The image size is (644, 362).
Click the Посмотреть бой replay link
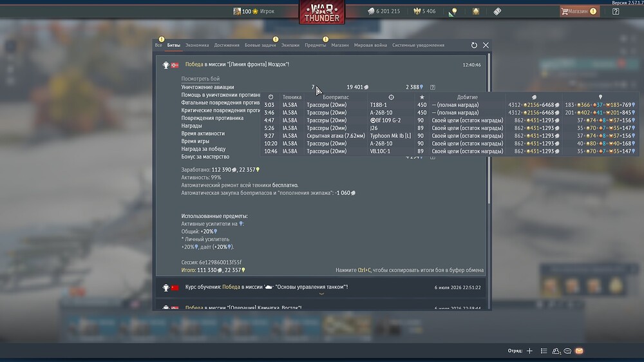200,79
